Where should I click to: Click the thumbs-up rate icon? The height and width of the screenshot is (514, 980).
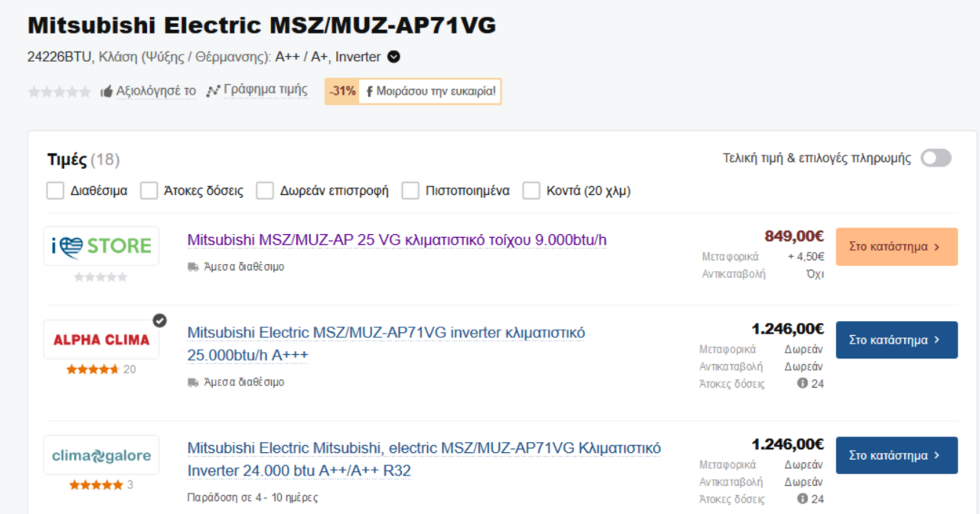(x=106, y=91)
